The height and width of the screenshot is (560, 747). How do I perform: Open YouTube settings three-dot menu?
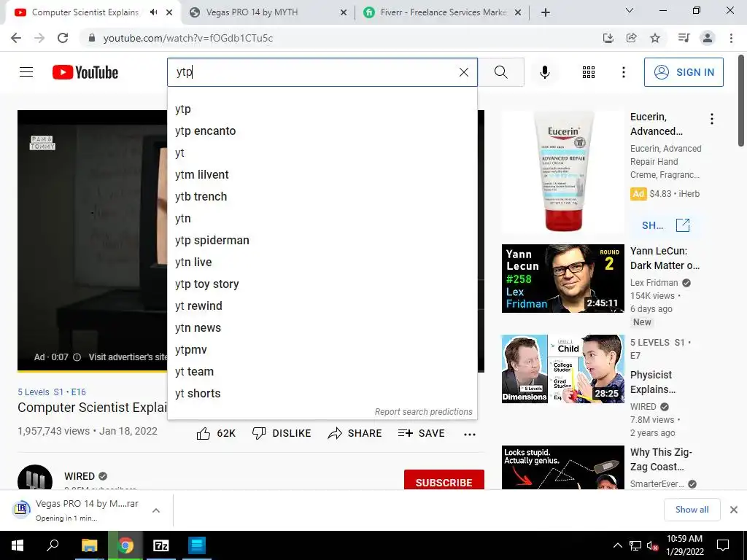pyautogui.click(x=623, y=72)
